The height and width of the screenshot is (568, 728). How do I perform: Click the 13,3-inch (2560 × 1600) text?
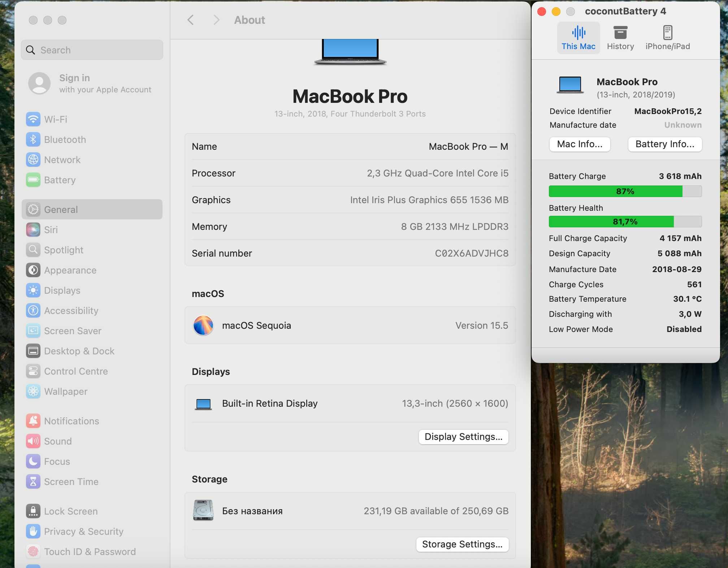click(x=455, y=403)
